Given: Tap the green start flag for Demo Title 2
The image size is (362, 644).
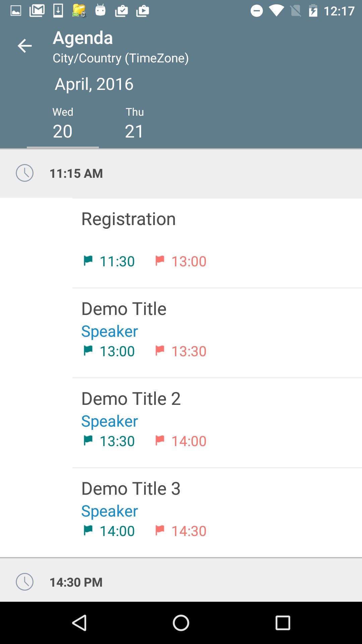Looking at the screenshot, I should tap(88, 440).
